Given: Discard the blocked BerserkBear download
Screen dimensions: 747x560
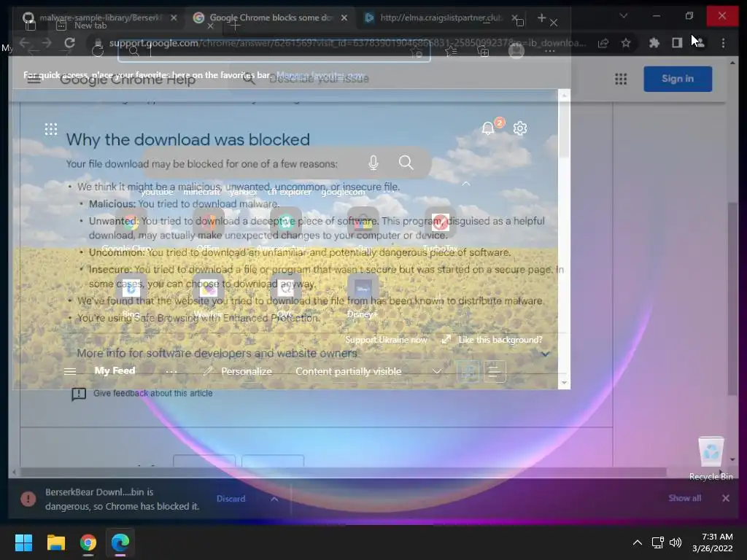Looking at the screenshot, I should (x=231, y=499).
